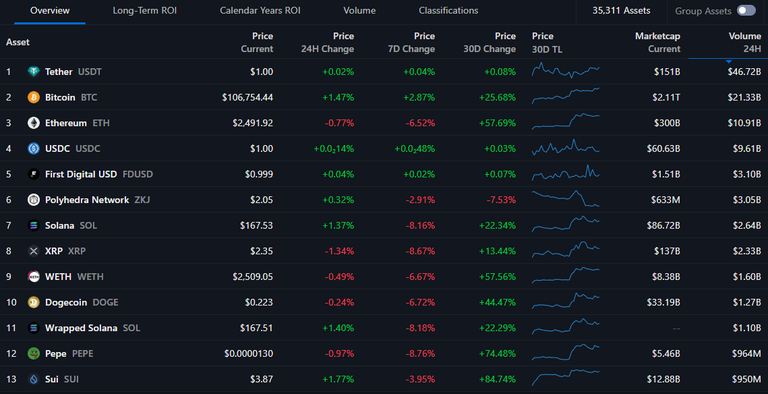768x394 pixels.
Task: Click the USDC coin icon
Action: (x=33, y=148)
